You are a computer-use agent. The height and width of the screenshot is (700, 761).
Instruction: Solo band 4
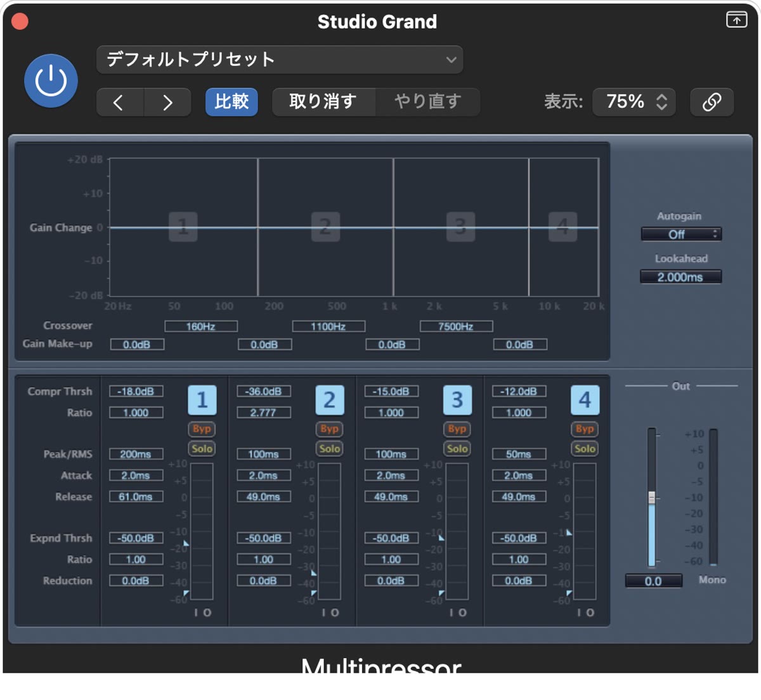[585, 449]
